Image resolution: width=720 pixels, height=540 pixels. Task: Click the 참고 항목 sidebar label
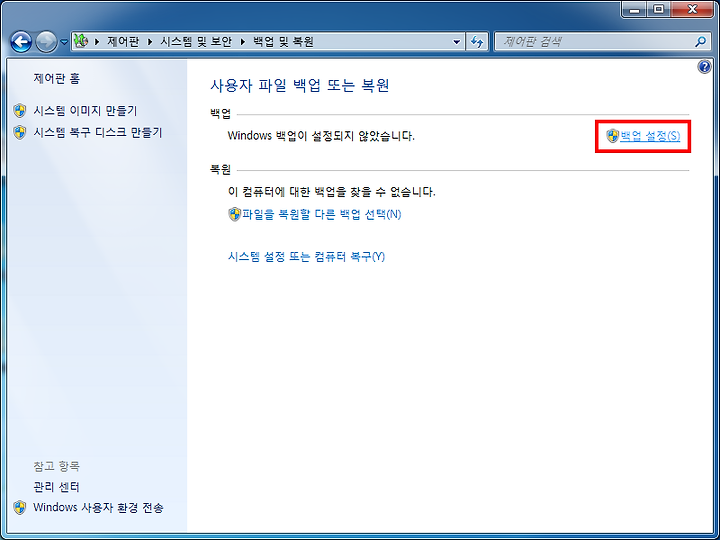click(x=56, y=466)
